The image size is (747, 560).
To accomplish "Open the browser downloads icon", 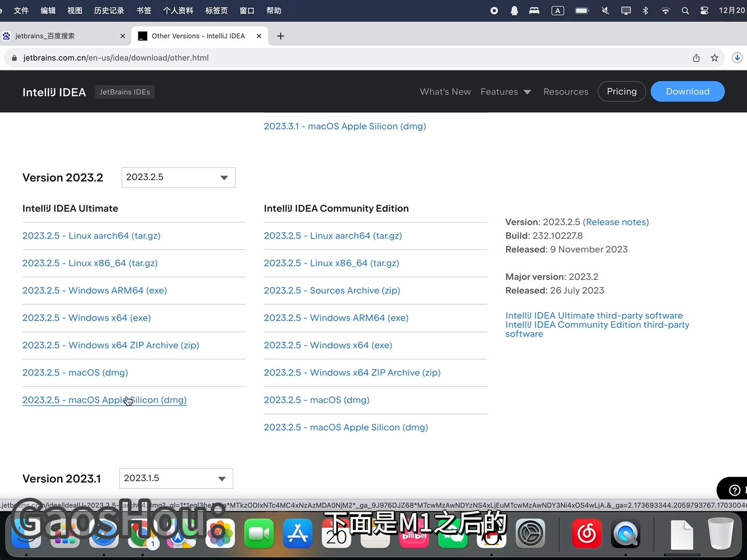I will pyautogui.click(x=737, y=58).
